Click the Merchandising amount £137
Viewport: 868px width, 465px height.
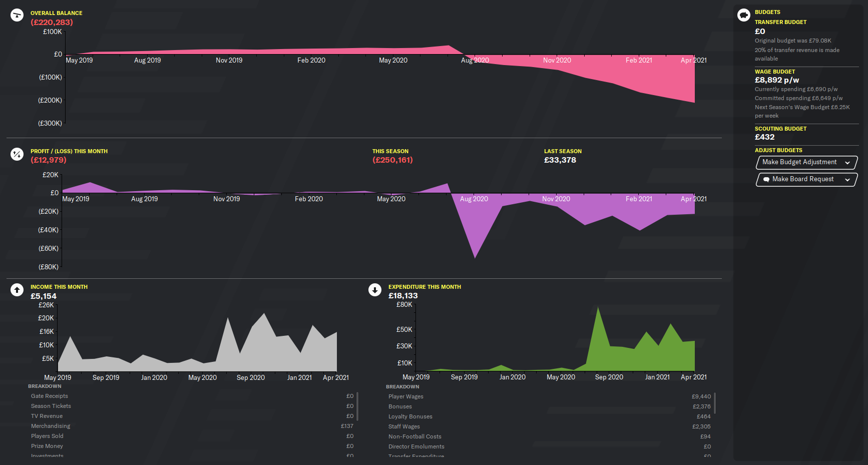point(347,426)
